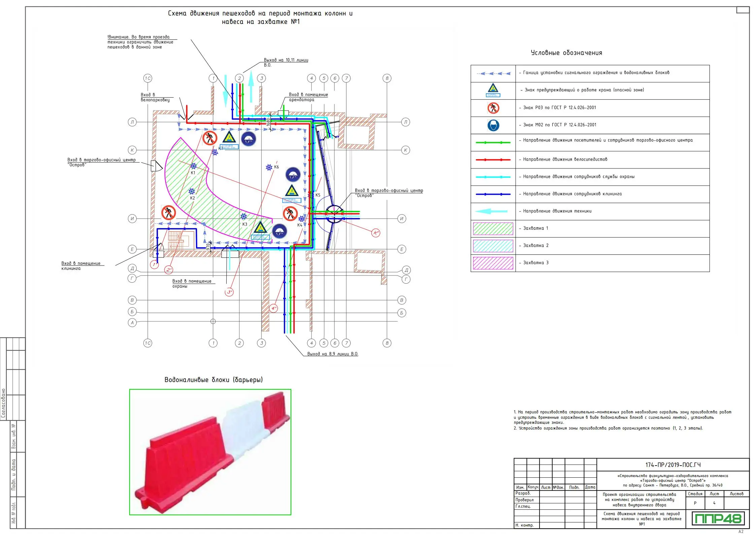The image size is (756, 535).
Task: Select the green hatched Захватка 1 swatch
Action: 493,228
